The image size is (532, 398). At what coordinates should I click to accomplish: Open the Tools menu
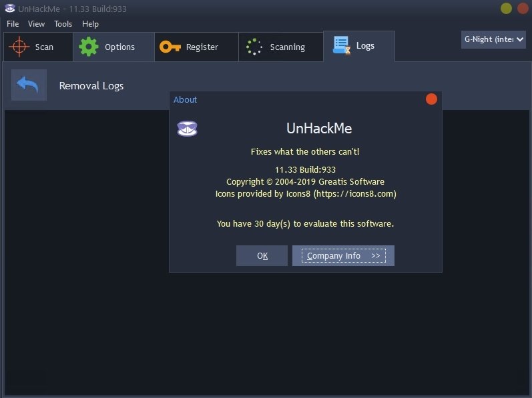tap(63, 24)
